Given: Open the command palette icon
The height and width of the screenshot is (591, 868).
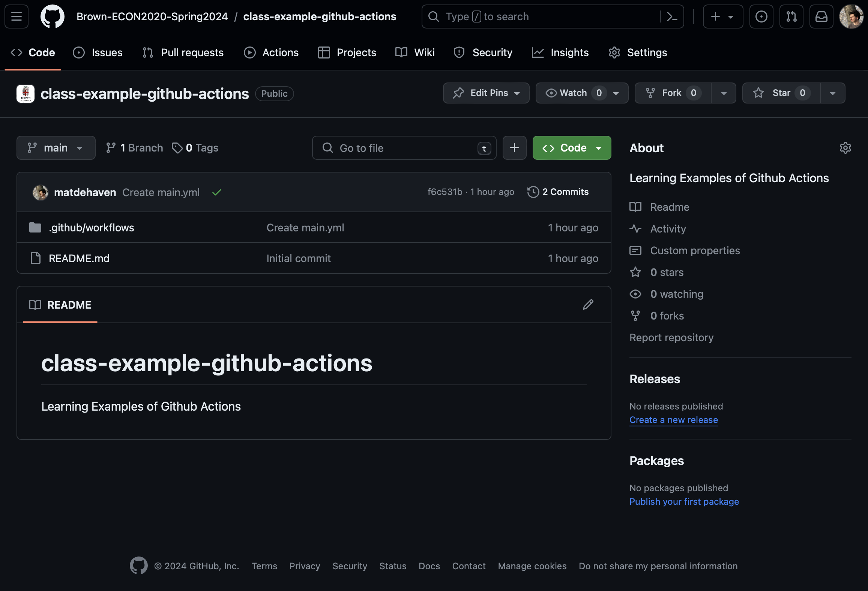Looking at the screenshot, I should (672, 16).
